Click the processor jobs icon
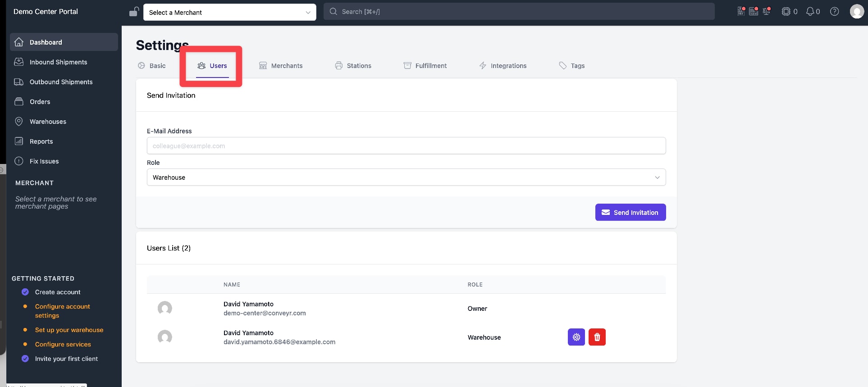 coord(786,12)
